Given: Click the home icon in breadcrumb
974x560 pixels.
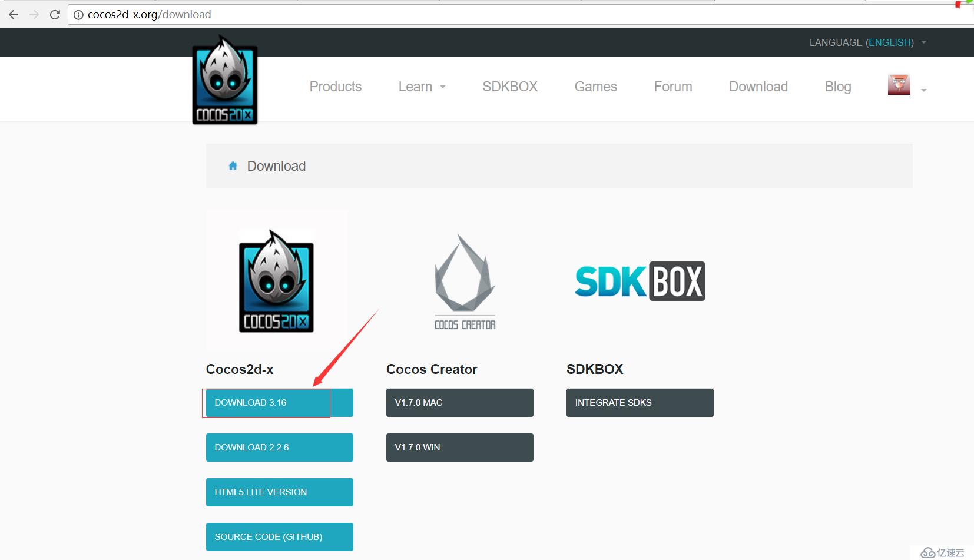Looking at the screenshot, I should pyautogui.click(x=233, y=166).
